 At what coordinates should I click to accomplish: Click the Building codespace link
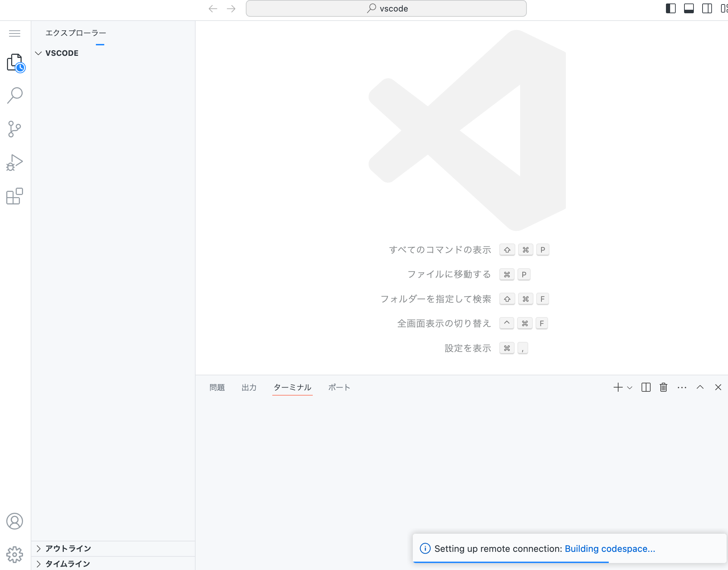pyautogui.click(x=609, y=549)
